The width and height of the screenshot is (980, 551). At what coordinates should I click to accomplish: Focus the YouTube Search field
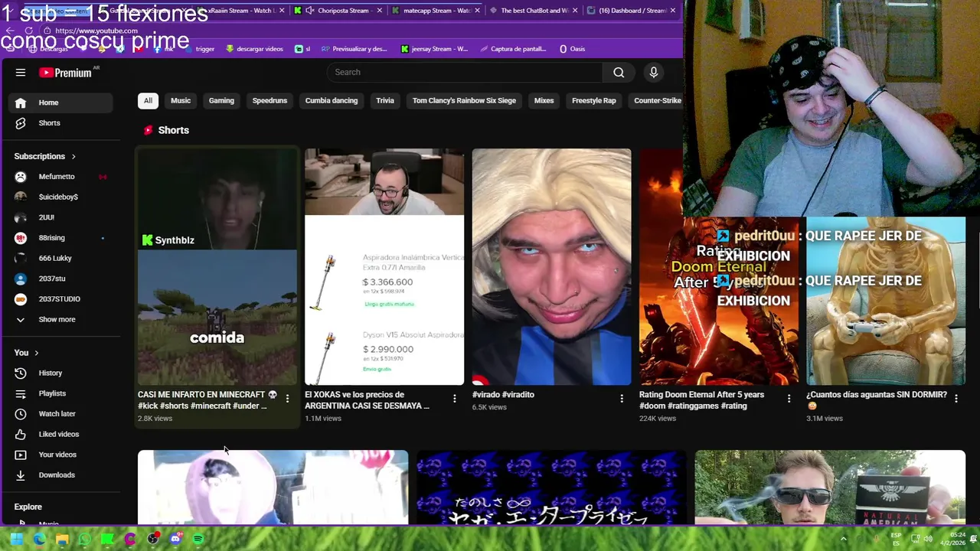pos(465,72)
